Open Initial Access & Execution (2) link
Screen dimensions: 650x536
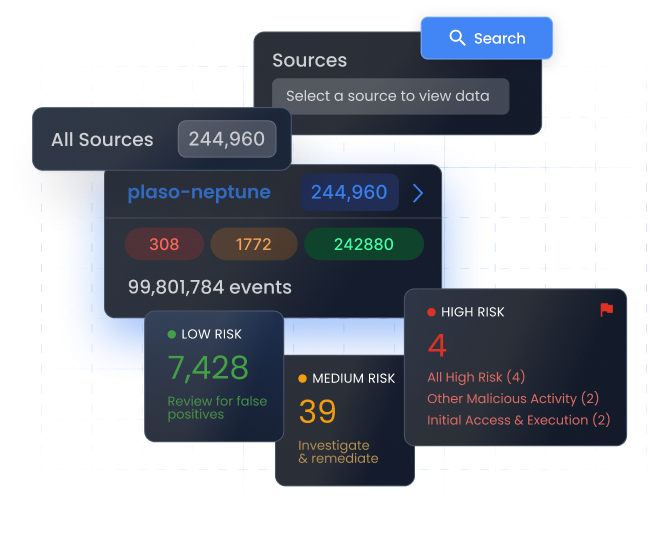click(x=518, y=420)
